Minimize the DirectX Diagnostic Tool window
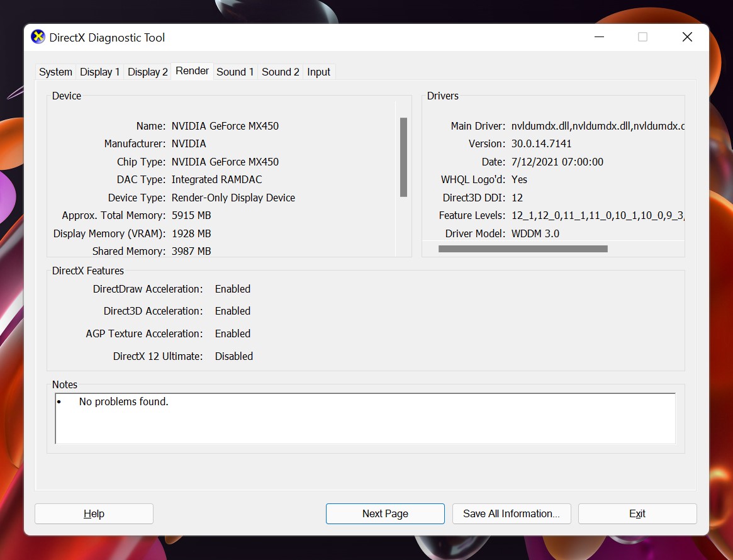 [x=598, y=37]
